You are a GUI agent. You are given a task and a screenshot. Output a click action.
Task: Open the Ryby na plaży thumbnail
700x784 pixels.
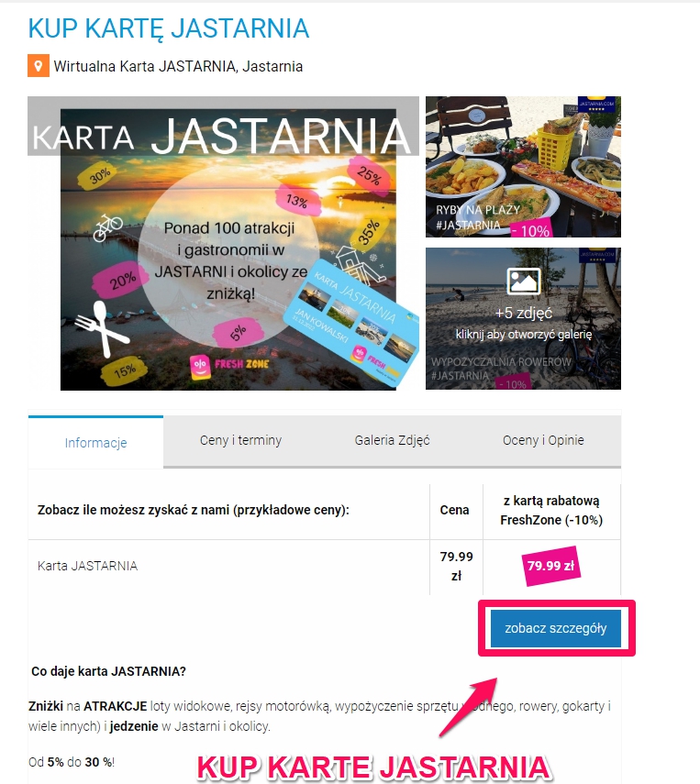pyautogui.click(x=523, y=167)
